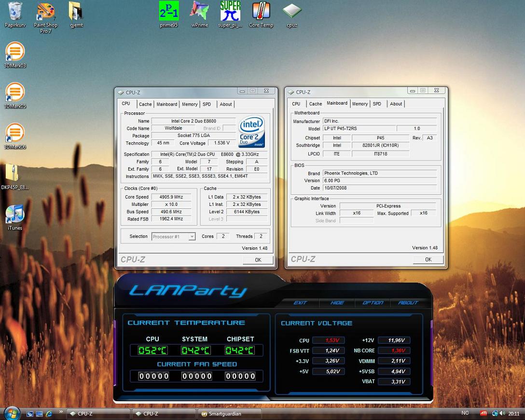Click OK in right CPU-Z window

428,260
